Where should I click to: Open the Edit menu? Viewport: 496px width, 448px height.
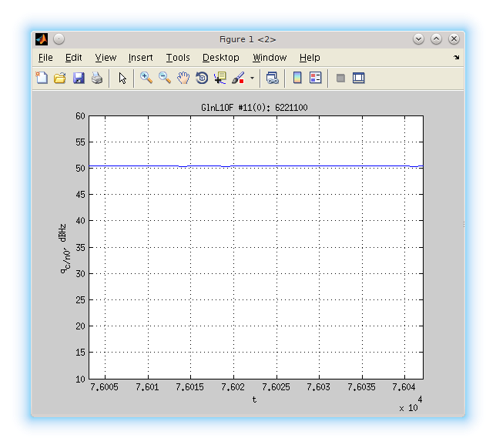pyautogui.click(x=73, y=58)
